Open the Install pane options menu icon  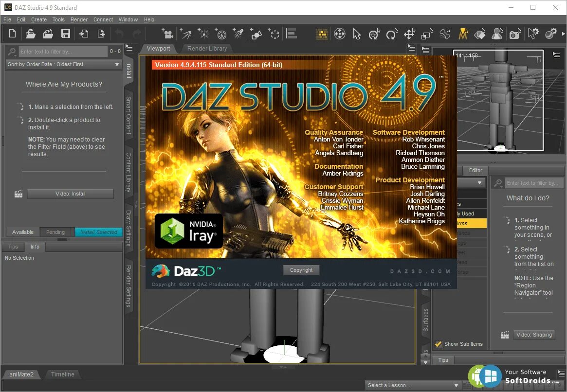(129, 48)
